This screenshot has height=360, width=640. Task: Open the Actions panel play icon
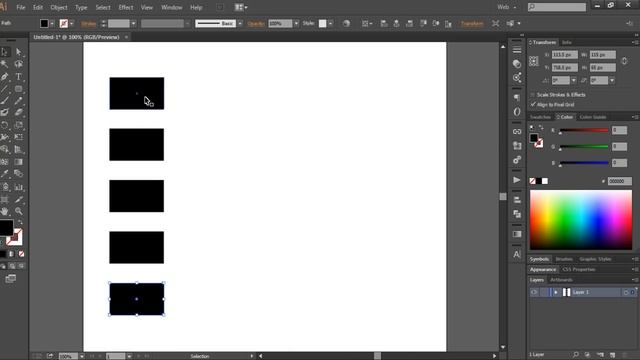click(517, 180)
